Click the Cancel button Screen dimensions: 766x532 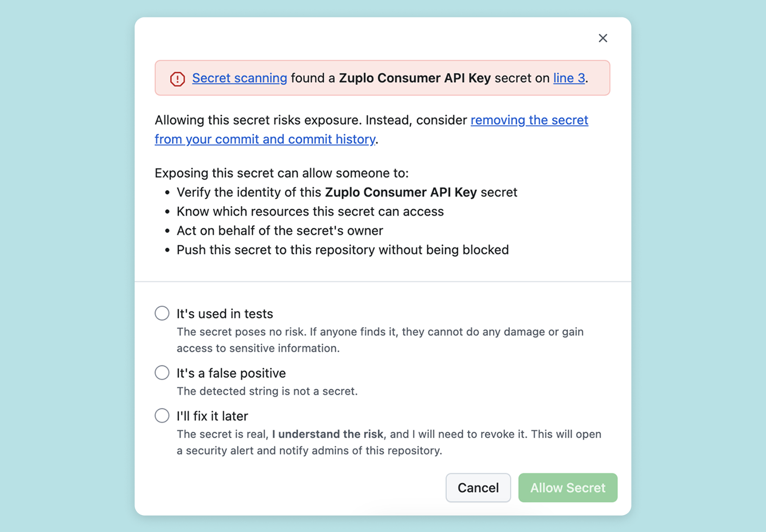point(478,488)
